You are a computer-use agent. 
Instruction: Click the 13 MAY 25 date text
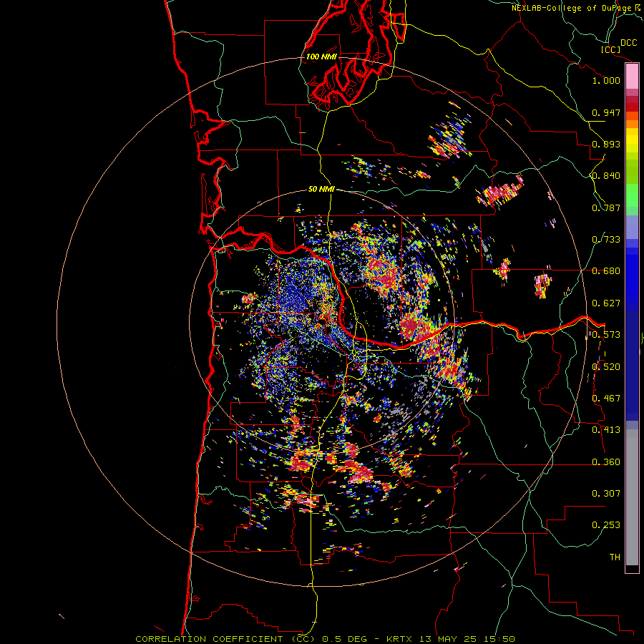tap(448, 639)
